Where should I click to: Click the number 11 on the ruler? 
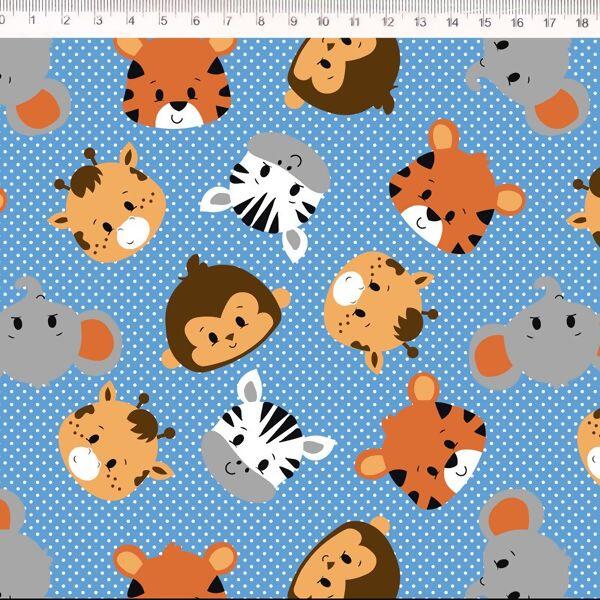tap(355, 21)
